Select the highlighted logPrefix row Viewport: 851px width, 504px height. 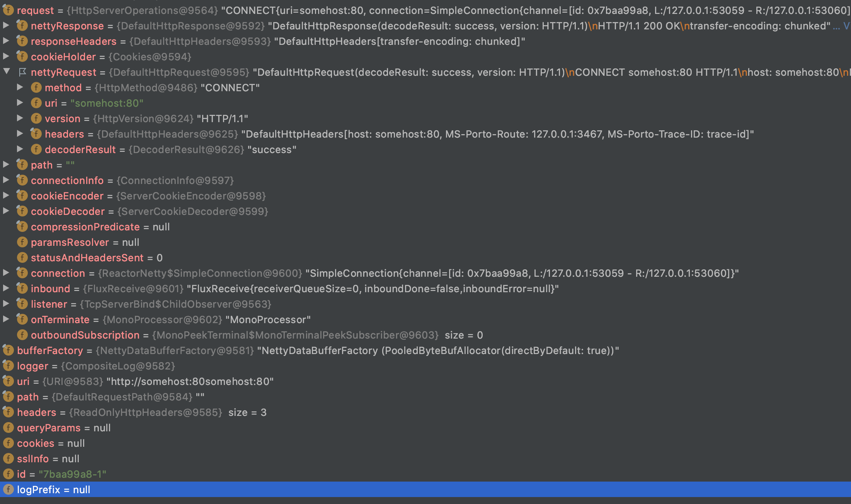[54, 490]
